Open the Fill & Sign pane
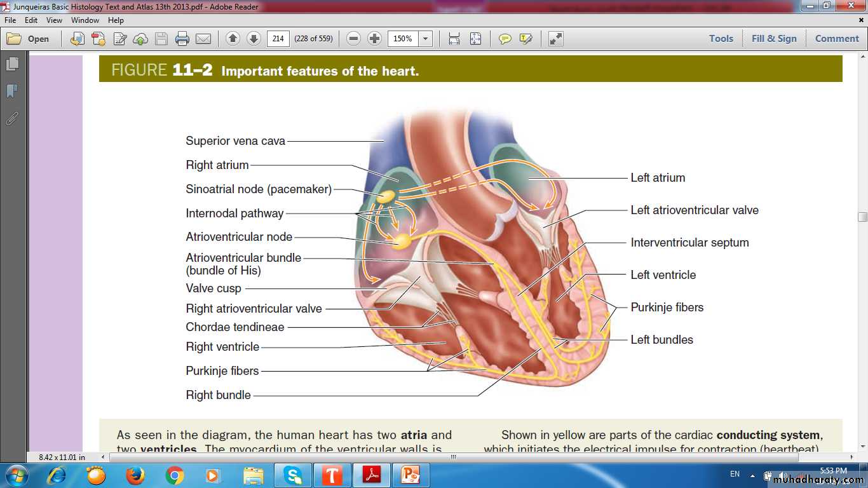The width and height of the screenshot is (868, 488). click(x=774, y=39)
